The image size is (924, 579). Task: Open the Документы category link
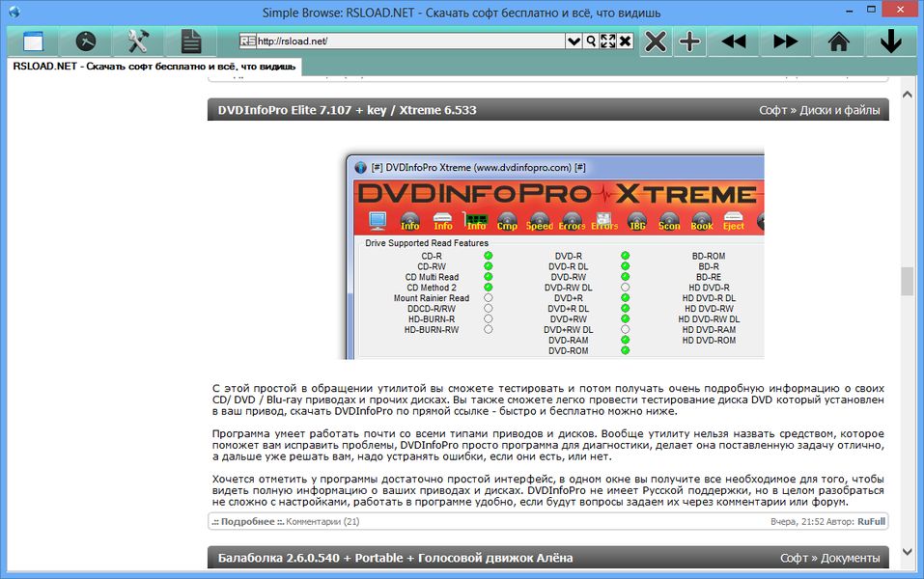coord(851,558)
